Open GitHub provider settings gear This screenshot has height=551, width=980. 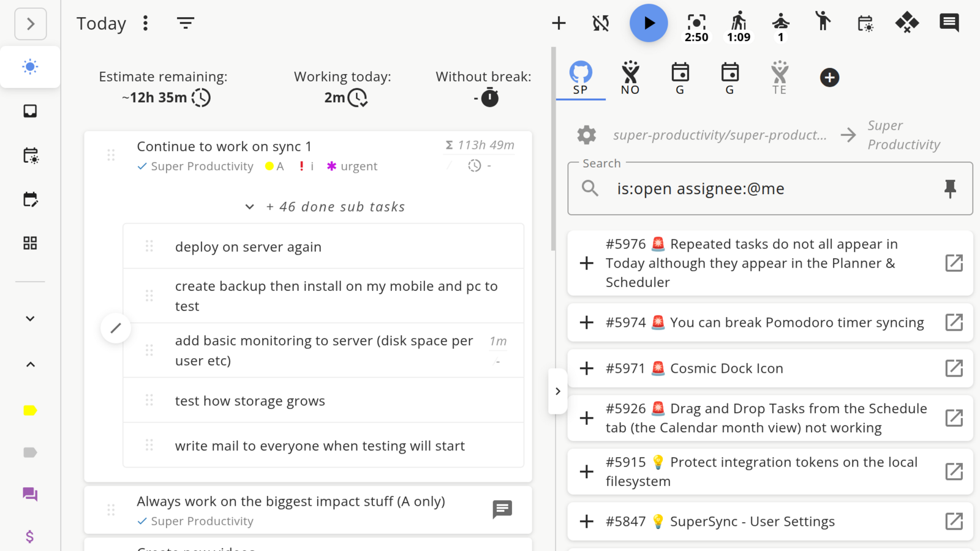pos(587,135)
